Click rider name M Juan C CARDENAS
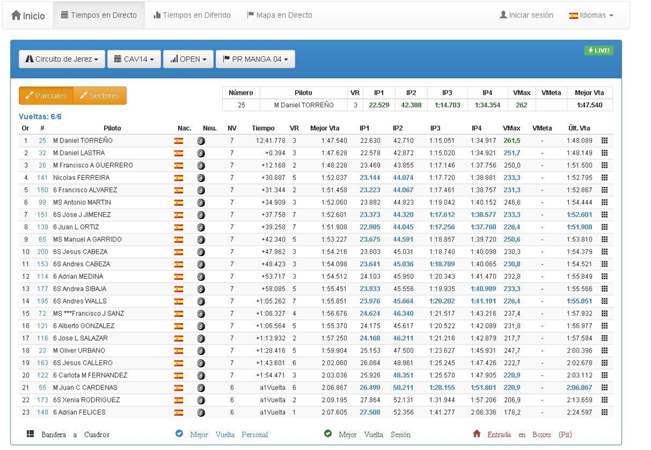The width and height of the screenshot is (651, 450). coord(85,388)
